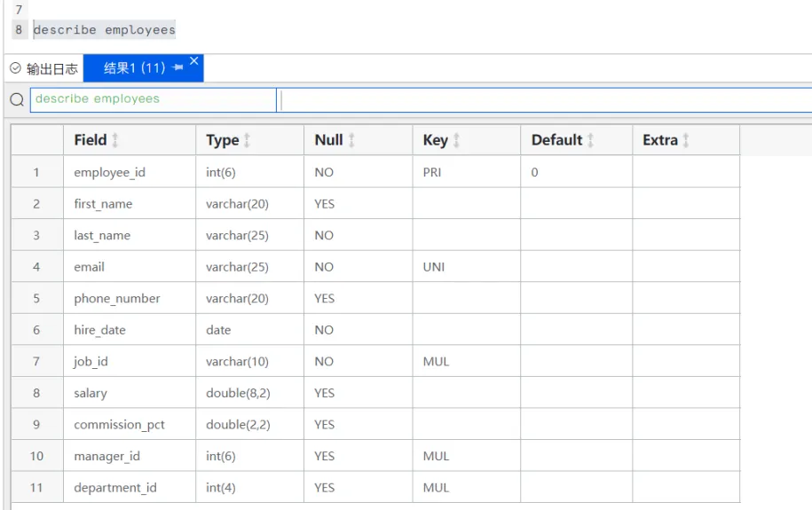Sort by the Type column sort icon
Image resolution: width=812 pixels, height=510 pixels.
[x=247, y=140]
